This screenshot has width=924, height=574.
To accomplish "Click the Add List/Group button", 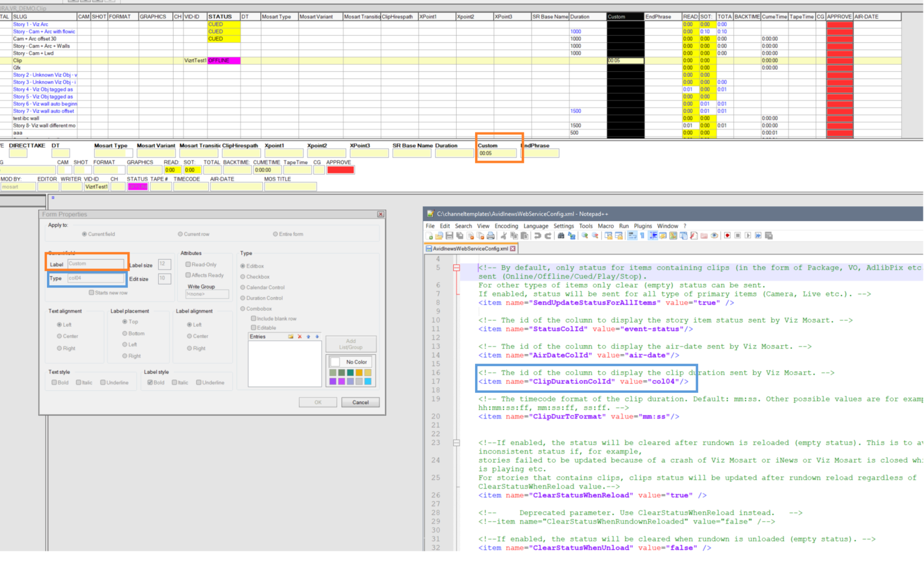I will (351, 344).
